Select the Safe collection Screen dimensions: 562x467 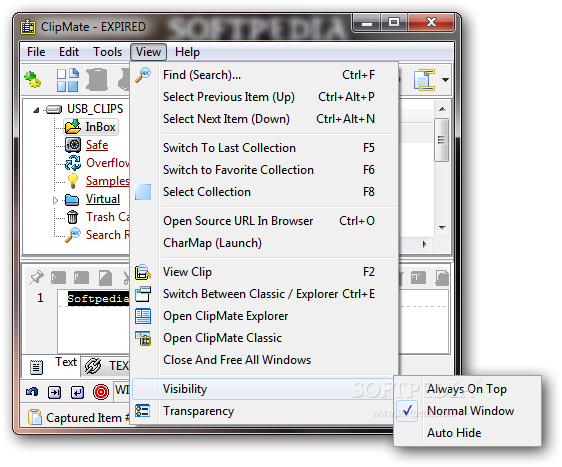(x=97, y=145)
